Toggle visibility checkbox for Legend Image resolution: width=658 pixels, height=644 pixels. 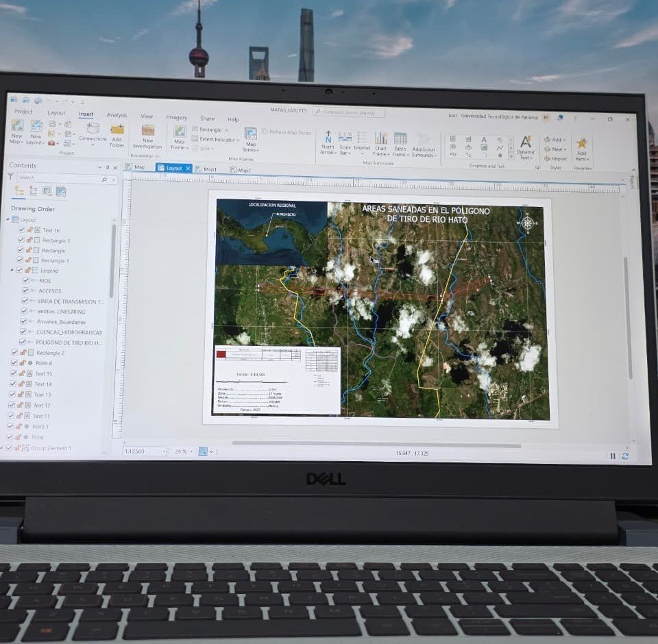pos(19,270)
